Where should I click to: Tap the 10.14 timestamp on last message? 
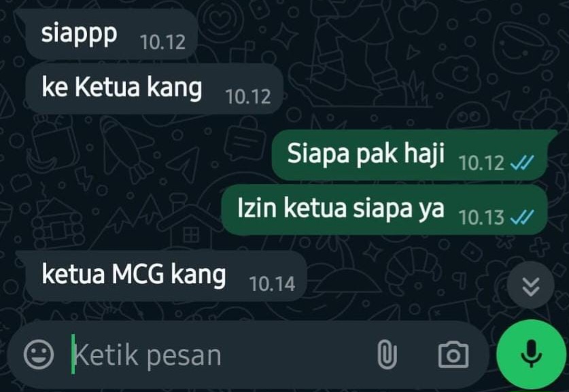pos(272,283)
